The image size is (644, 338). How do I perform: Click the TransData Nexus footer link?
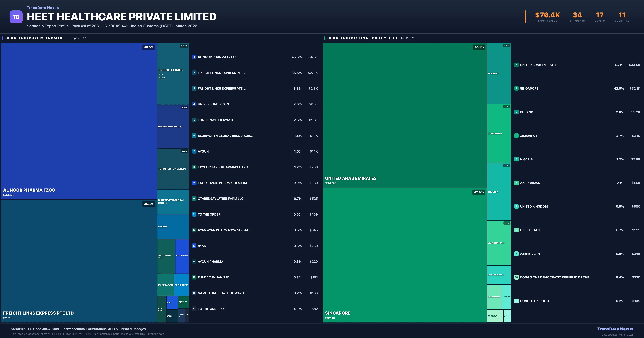pos(615,329)
